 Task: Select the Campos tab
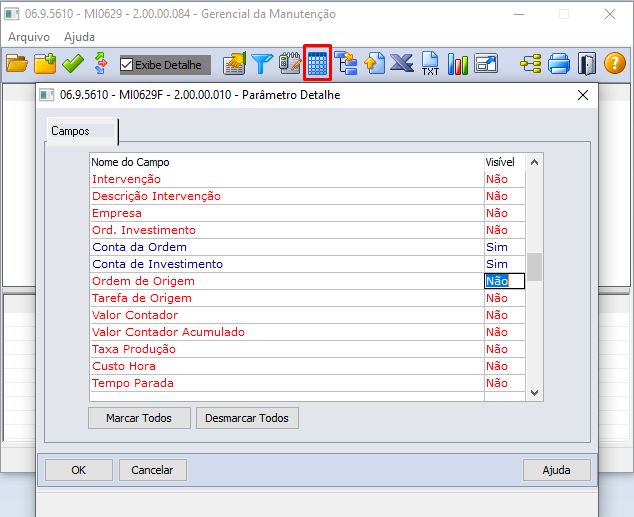(x=82, y=131)
